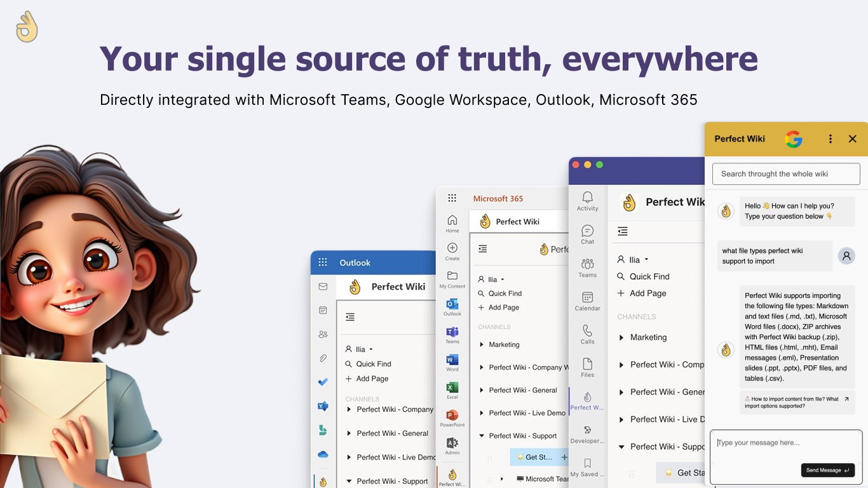Open Activity in the Teams sidebar
Image resolution: width=868 pixels, height=488 pixels.
[588, 201]
